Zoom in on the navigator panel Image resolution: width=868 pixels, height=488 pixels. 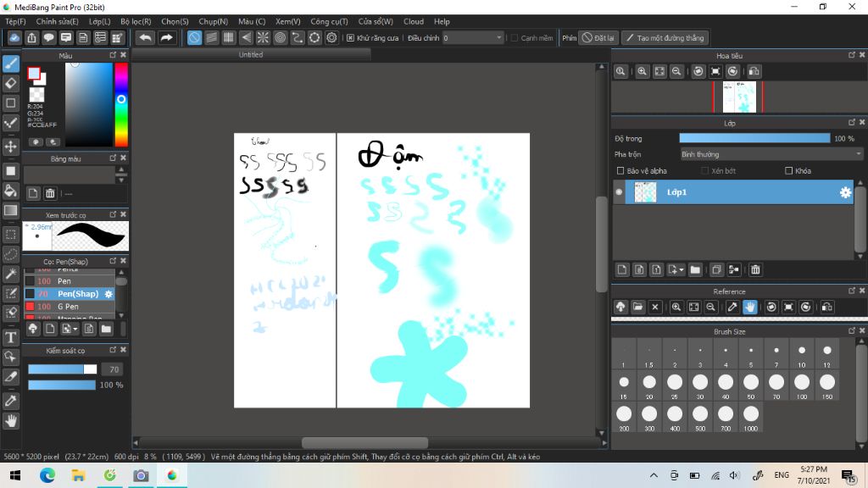tap(643, 71)
